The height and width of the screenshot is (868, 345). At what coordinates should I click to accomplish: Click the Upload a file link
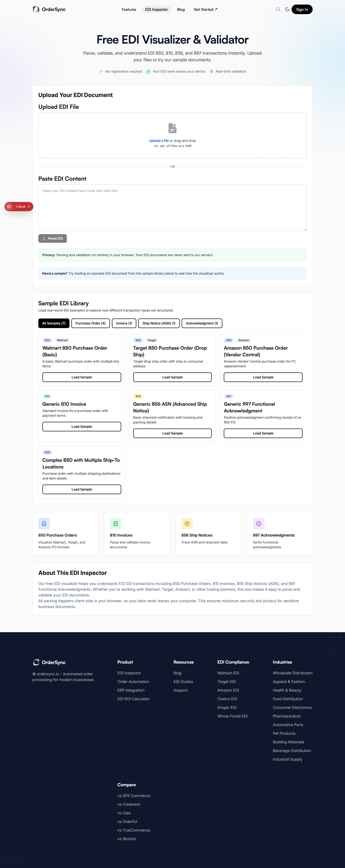(159, 141)
